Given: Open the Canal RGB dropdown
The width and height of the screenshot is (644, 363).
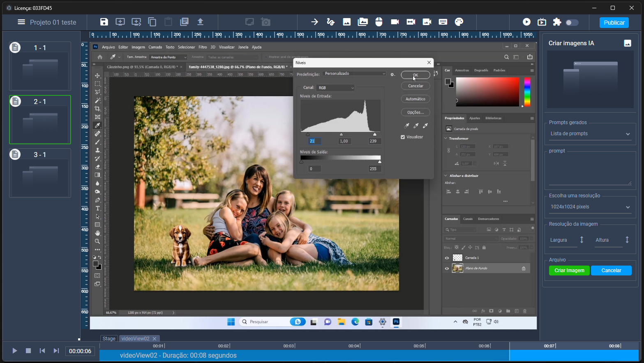Looking at the screenshot, I should coord(335,88).
